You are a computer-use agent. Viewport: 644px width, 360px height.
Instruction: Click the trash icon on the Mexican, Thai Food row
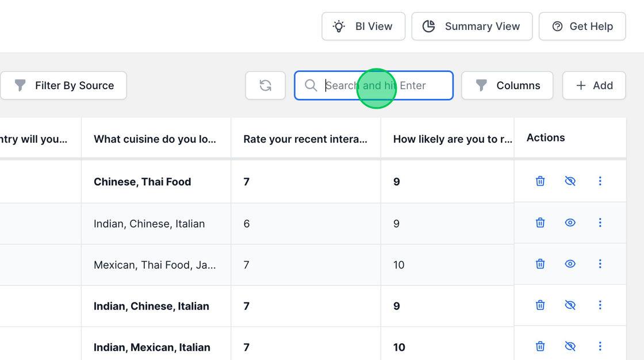[x=540, y=263]
